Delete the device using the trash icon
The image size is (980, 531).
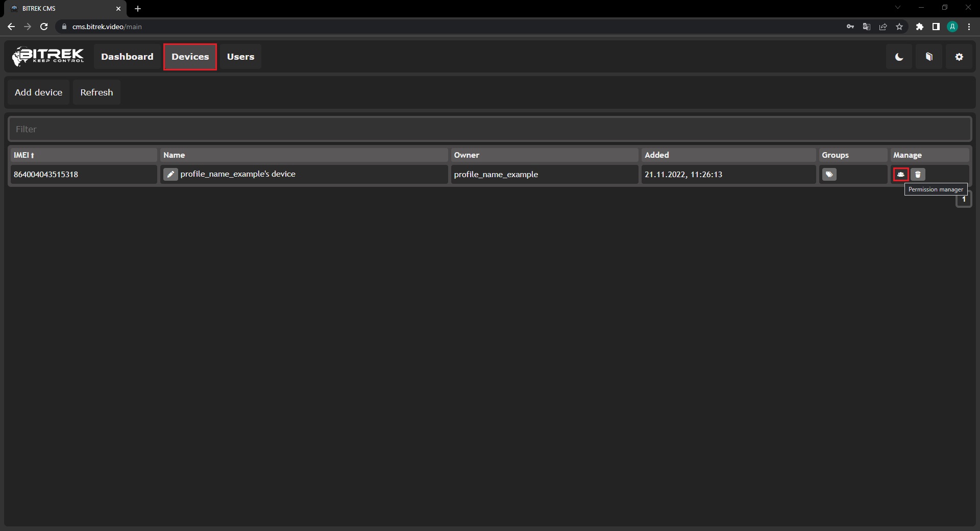pyautogui.click(x=918, y=175)
